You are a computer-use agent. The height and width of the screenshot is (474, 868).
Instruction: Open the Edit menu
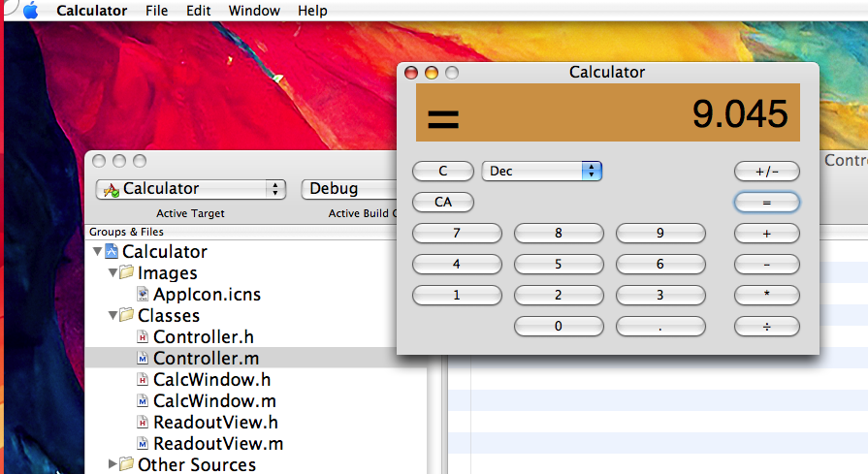[198, 11]
